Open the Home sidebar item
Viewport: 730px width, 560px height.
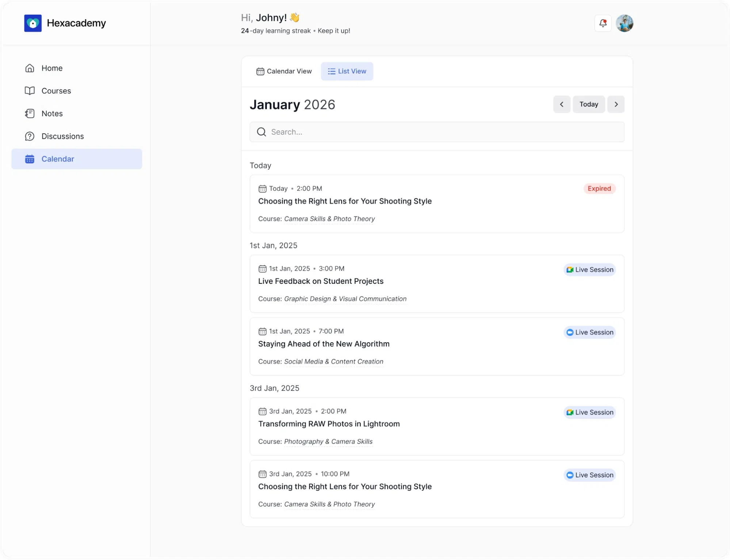[x=77, y=68]
